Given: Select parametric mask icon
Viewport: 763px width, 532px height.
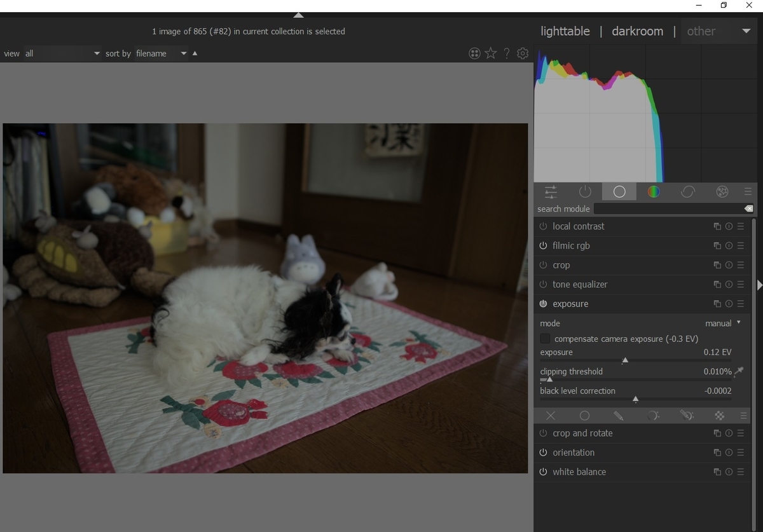Looking at the screenshot, I should pyautogui.click(x=652, y=416).
